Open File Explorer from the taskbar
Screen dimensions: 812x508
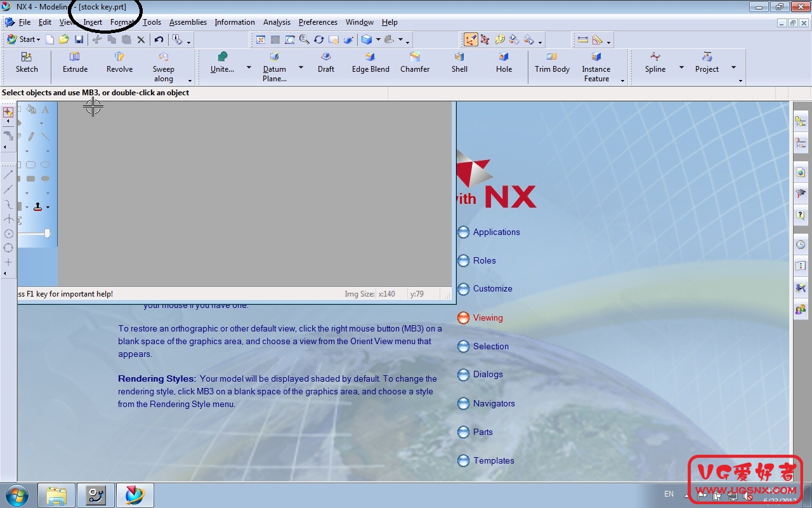coord(56,495)
